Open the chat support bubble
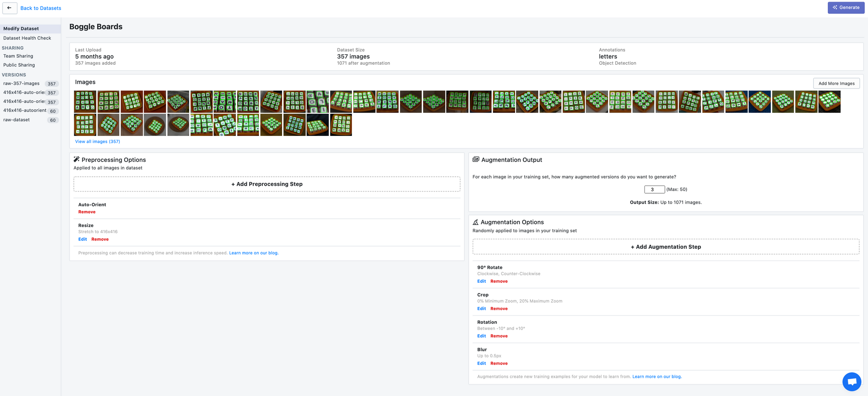 [852, 381]
